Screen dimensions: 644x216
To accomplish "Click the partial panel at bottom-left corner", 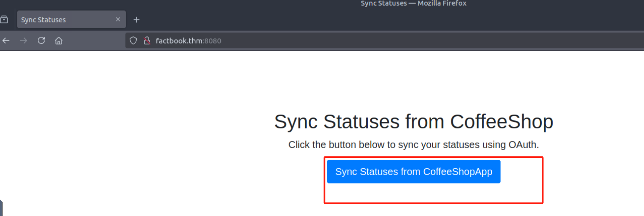I will pos(1,208).
